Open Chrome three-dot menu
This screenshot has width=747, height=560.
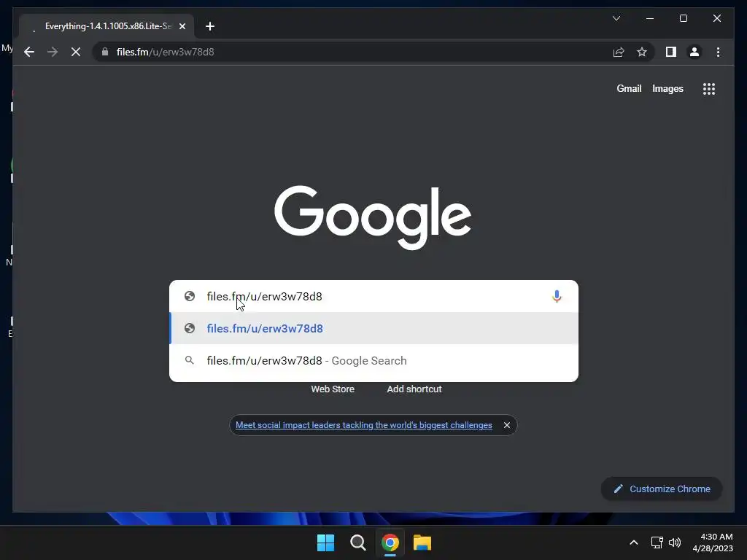tap(718, 52)
